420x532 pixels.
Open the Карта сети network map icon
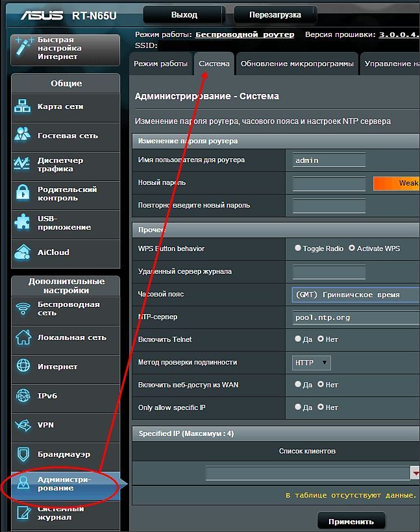coord(23,106)
